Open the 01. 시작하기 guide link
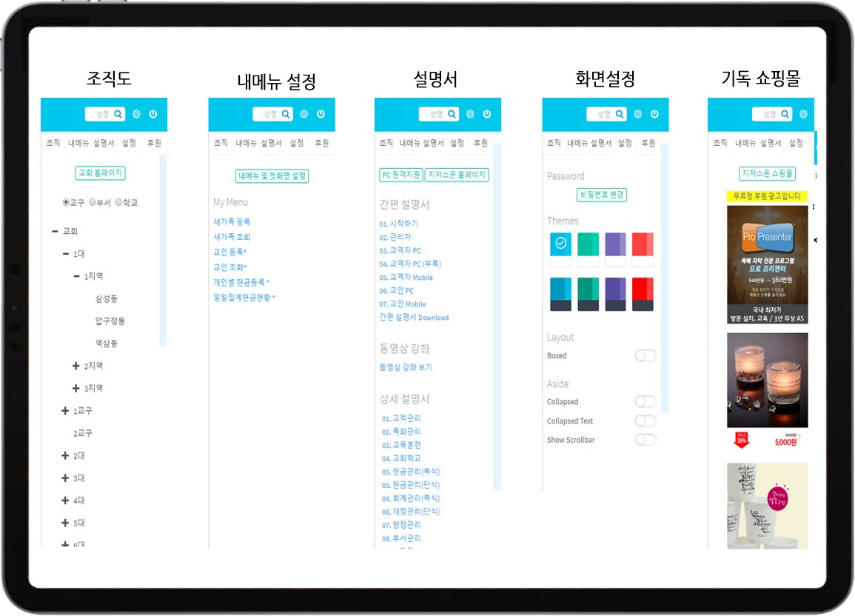Screen dimensions: 855x616 pyautogui.click(x=398, y=224)
